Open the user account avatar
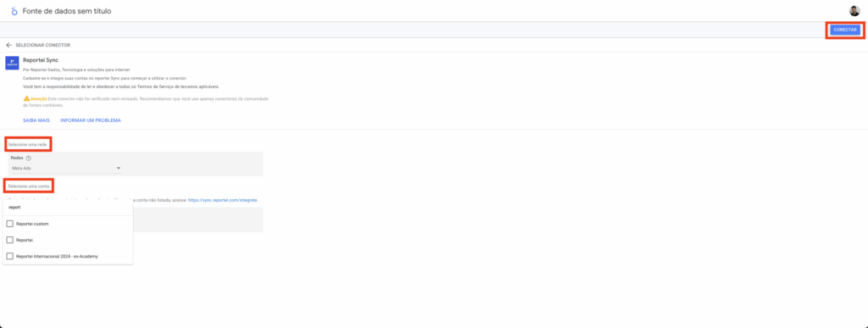 point(854,11)
